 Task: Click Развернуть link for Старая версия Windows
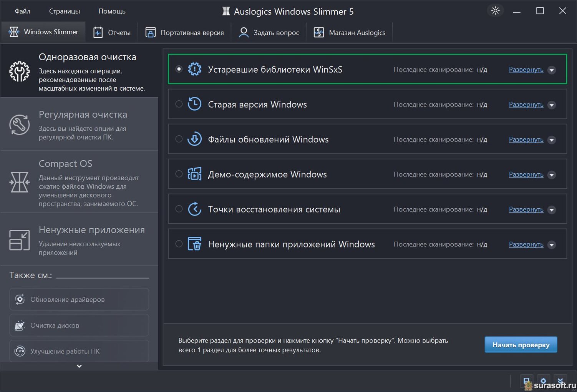pyautogui.click(x=526, y=105)
